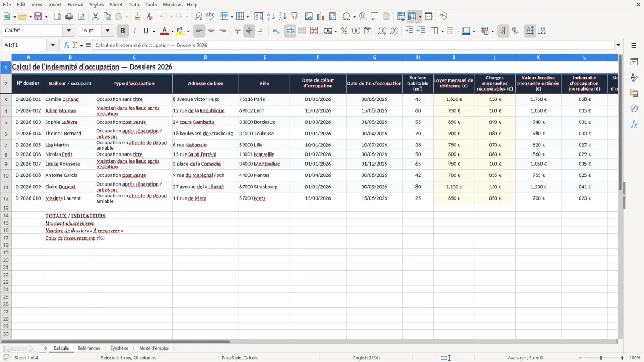This screenshot has height=362, width=644.
Task: Open background color dropdown arrow
Action: (188, 31)
